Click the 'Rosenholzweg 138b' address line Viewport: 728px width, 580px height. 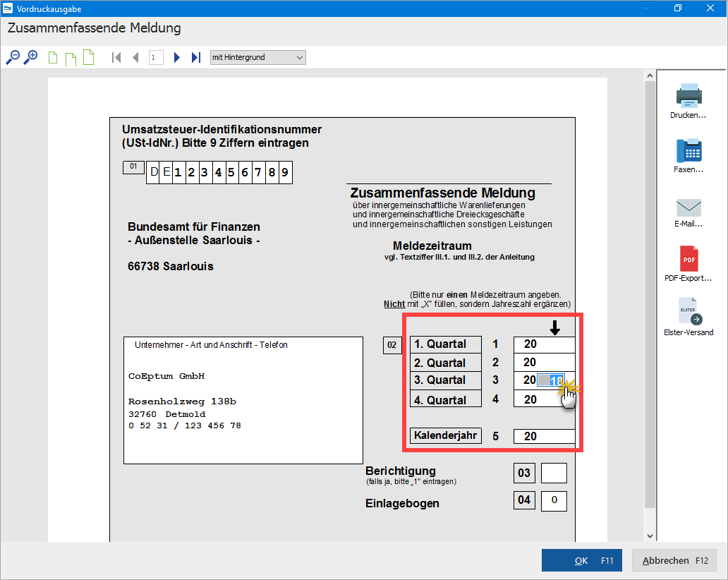click(x=182, y=401)
